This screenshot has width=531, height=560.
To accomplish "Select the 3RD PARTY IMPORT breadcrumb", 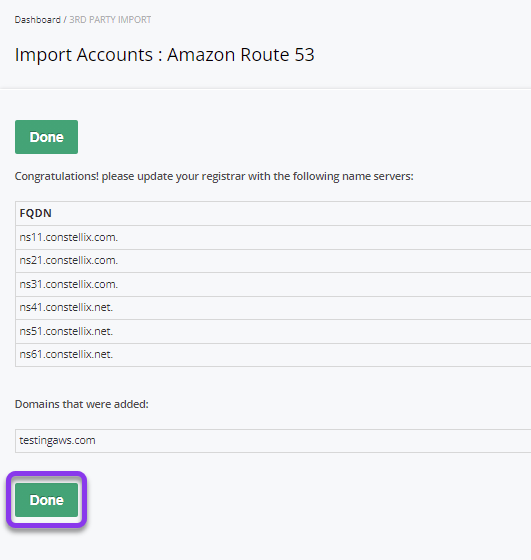I will coord(110,20).
